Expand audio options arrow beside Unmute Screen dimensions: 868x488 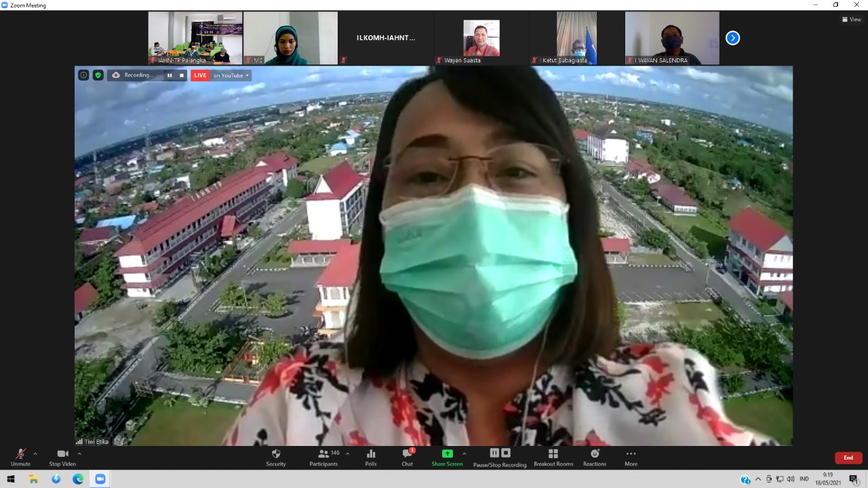pyautogui.click(x=35, y=453)
